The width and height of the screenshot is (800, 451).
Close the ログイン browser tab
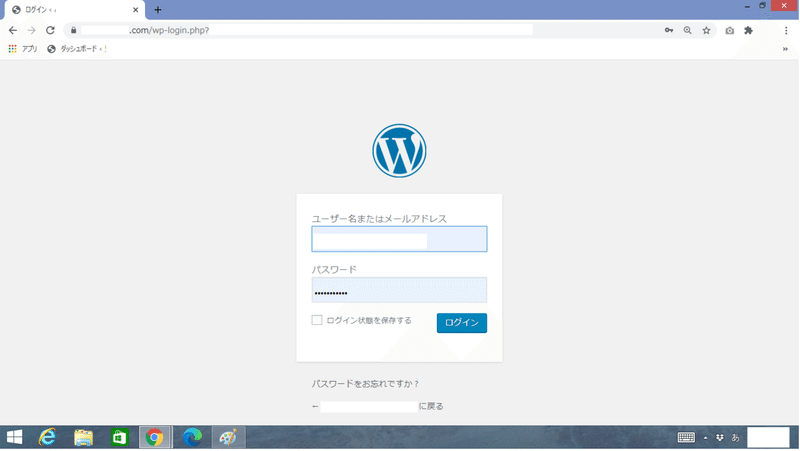click(x=136, y=10)
